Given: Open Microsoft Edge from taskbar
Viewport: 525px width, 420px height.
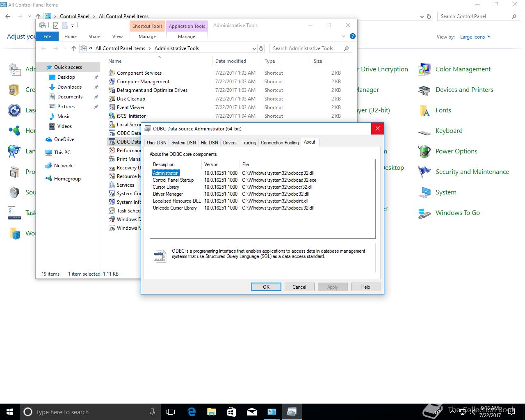Looking at the screenshot, I should (192, 412).
